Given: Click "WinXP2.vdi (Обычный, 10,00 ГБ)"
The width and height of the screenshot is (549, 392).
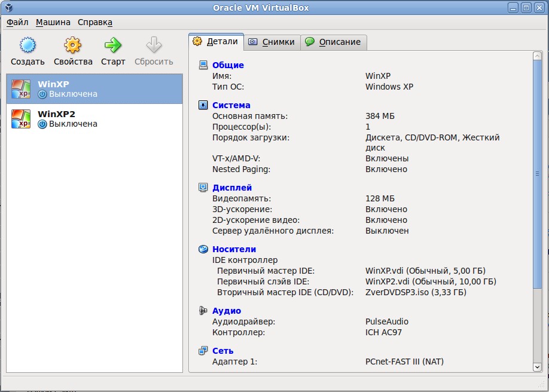Looking at the screenshot, I should [x=431, y=281].
